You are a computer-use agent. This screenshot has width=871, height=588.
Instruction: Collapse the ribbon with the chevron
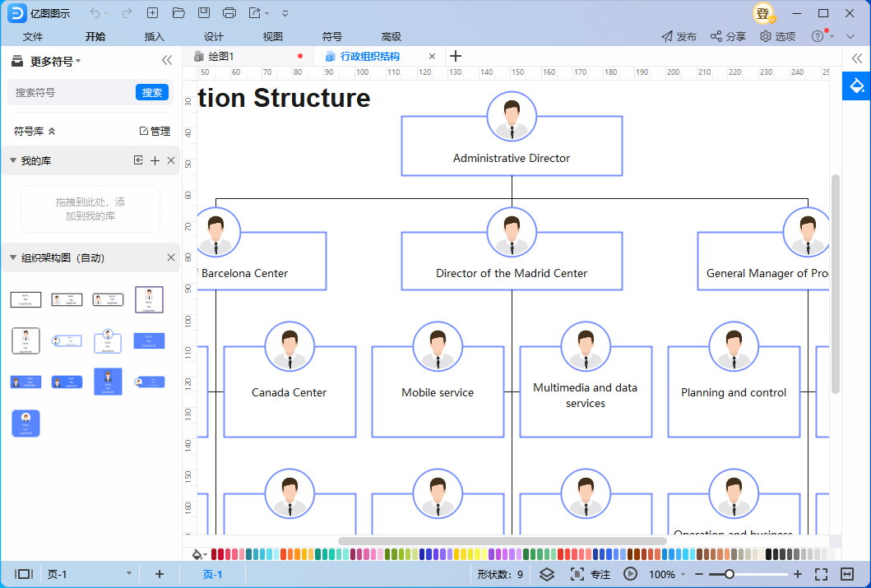click(850, 37)
